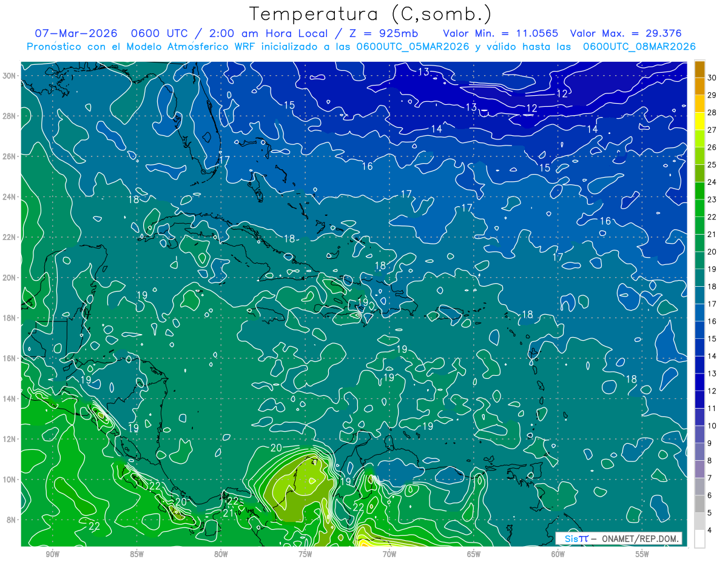The width and height of the screenshot is (728, 562).
Task: Click the 16N latitude axis label
Action: pyautogui.click(x=9, y=358)
